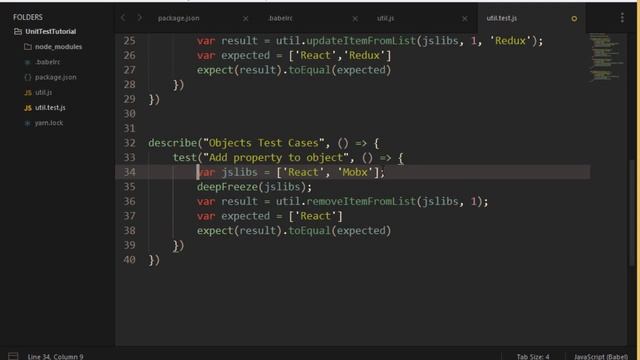This screenshot has height=360, width=640.
Task: Click the folder icon of UnitTestTutorial
Action: [x=18, y=31]
